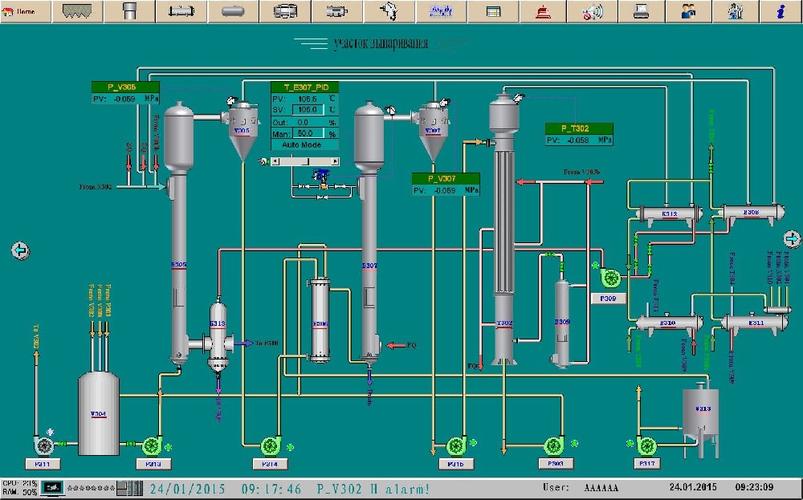Click the SV setpoint field of T_E307_PID
This screenshot has width=803, height=500.
pos(308,110)
